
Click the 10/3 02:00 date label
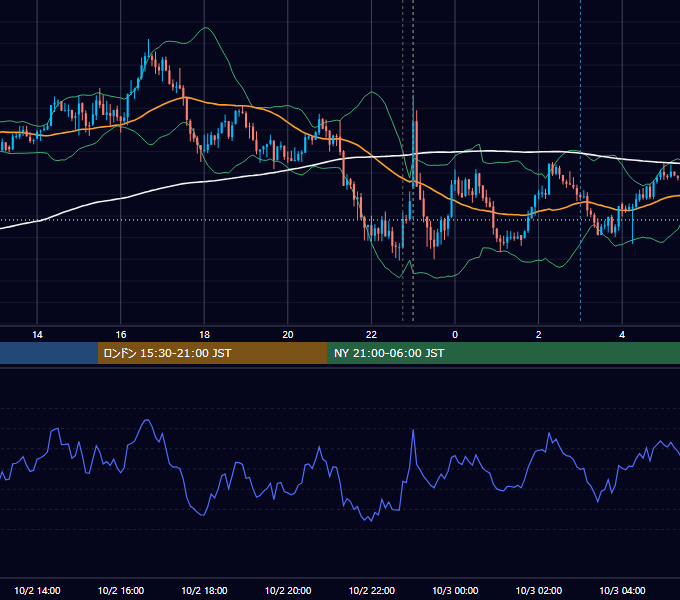(x=539, y=590)
